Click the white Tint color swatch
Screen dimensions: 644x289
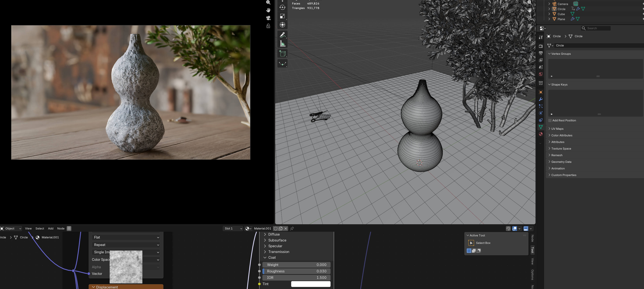(x=311, y=284)
